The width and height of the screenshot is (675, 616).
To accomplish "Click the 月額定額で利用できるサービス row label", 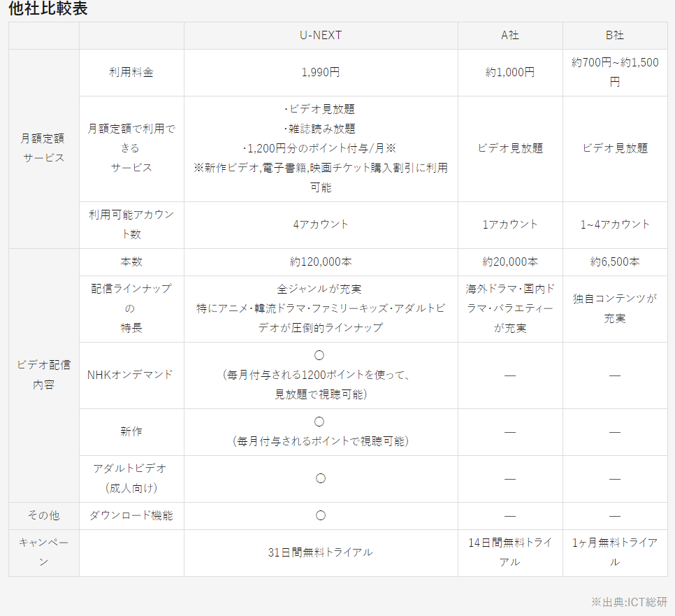I will click(131, 149).
